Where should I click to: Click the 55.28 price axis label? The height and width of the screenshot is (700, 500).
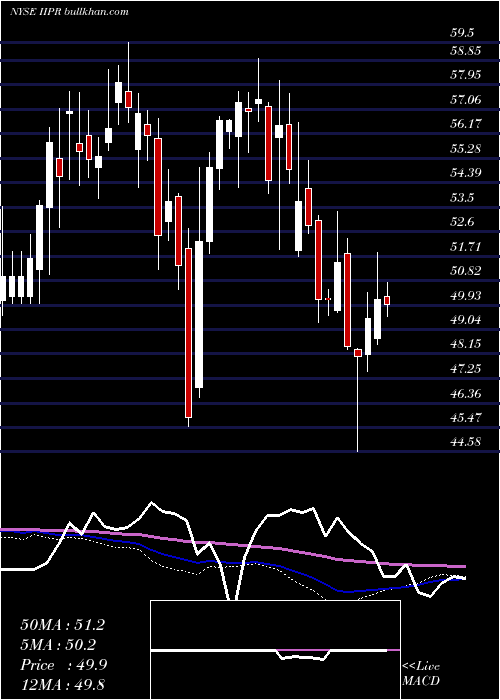pyautogui.click(x=466, y=148)
